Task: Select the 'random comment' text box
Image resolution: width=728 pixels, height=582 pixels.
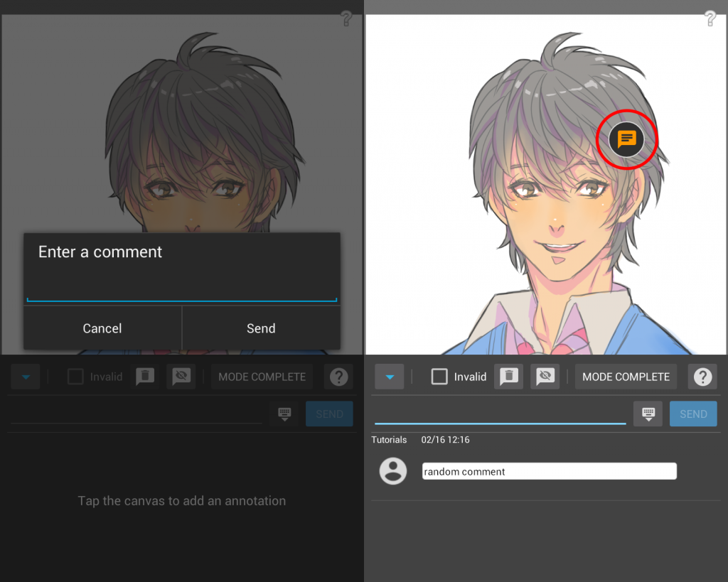Action: [x=550, y=471]
